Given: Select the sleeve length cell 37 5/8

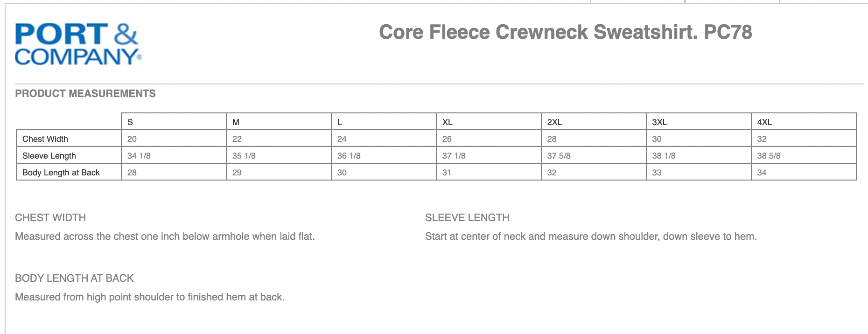Looking at the screenshot, I should point(559,156).
